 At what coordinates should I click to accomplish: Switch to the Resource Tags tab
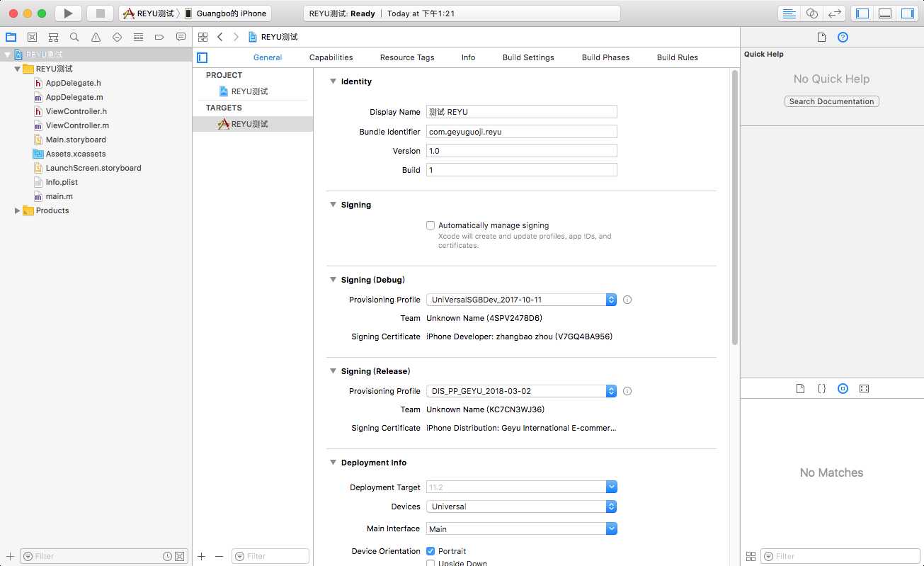pyautogui.click(x=407, y=57)
